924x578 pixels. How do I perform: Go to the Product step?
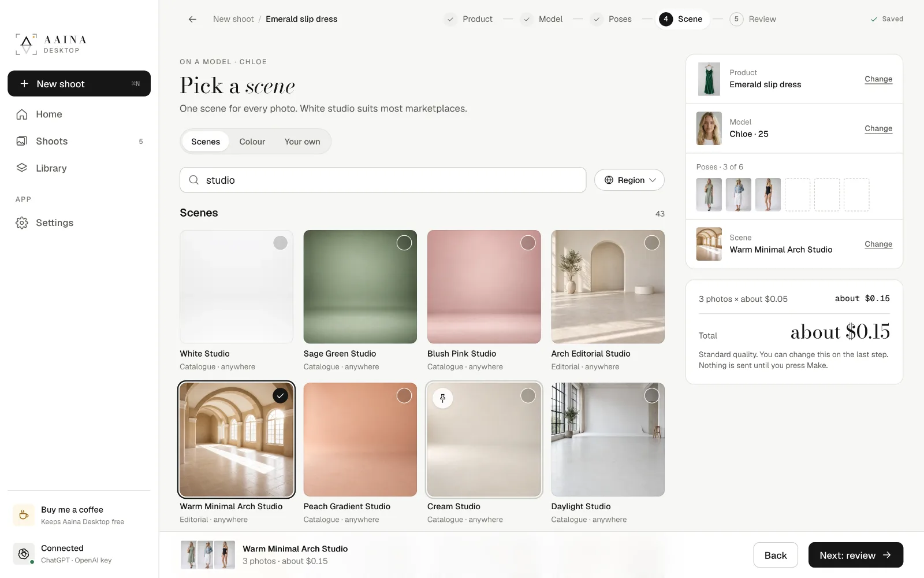[469, 19]
